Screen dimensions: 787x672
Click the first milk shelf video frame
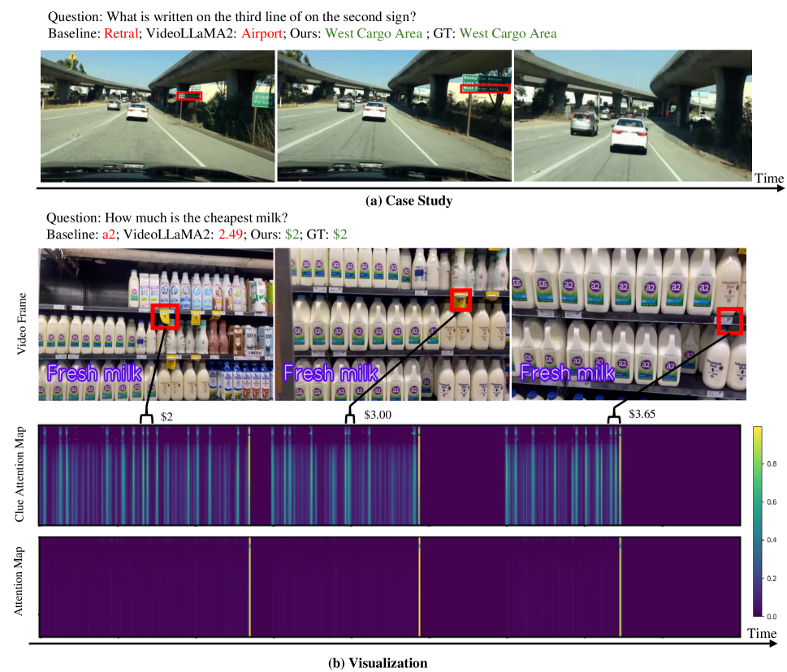pos(156,324)
